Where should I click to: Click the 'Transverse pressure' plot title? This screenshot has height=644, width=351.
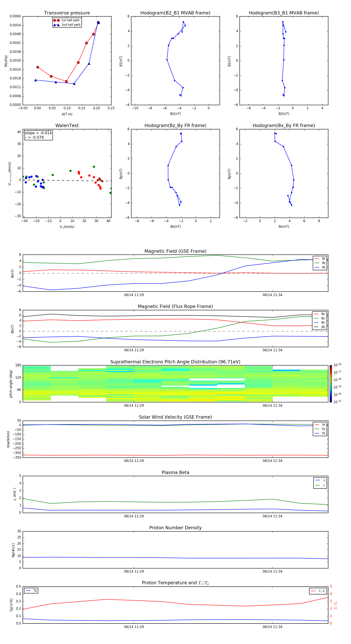pos(67,13)
